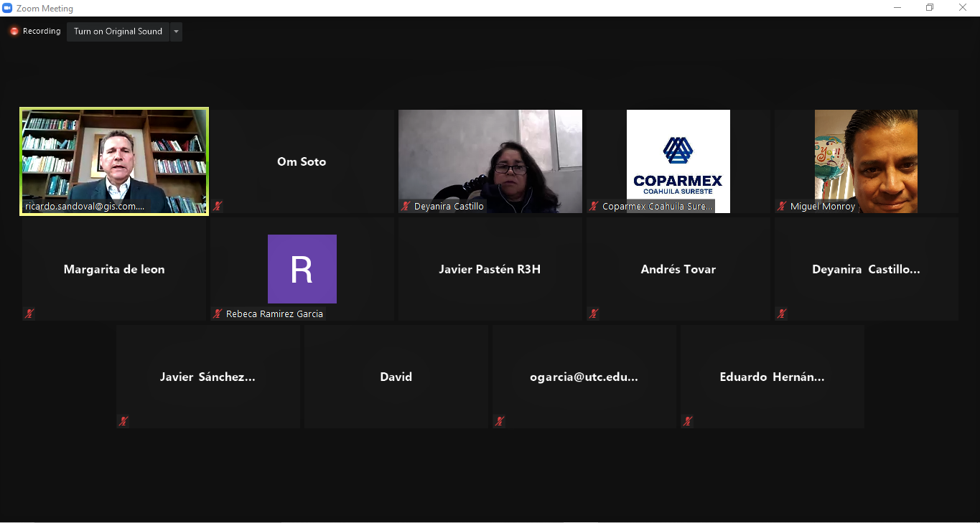Select Miguel Monroy video tile
The width and height of the screenshot is (980, 523).
pyautogui.click(x=866, y=158)
